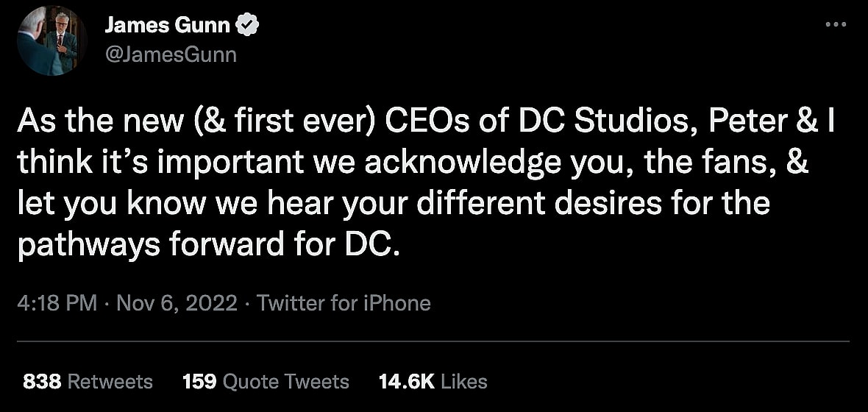View who liked via Likes label
This screenshot has height=412, width=868.
point(464,381)
